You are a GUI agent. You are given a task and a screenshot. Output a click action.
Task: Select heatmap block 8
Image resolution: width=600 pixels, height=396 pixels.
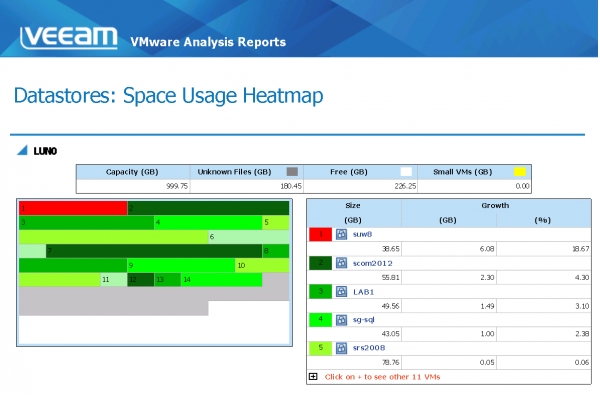click(276, 251)
